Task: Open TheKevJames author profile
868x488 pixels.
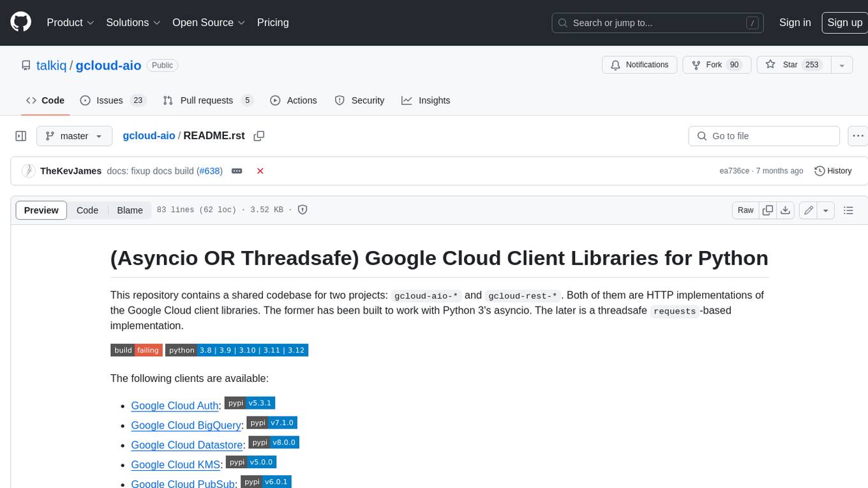Action: pyautogui.click(x=71, y=171)
